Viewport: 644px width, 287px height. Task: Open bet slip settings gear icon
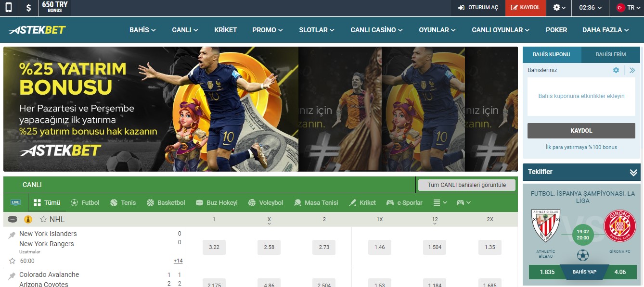[616, 70]
